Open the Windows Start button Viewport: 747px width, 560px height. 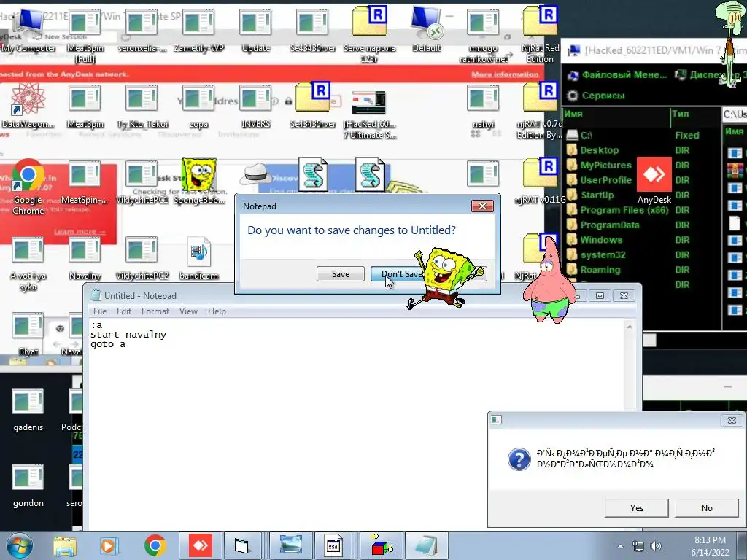pyautogui.click(x=20, y=545)
